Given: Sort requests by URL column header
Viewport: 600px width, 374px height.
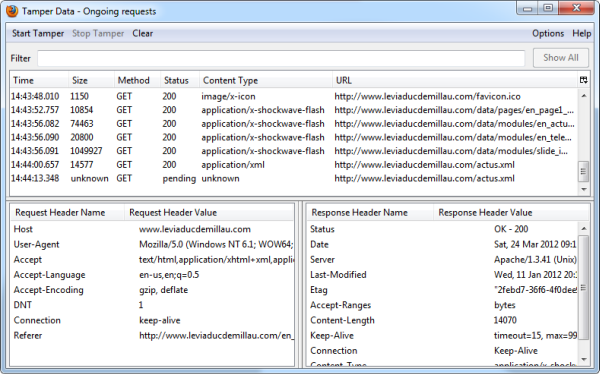Looking at the screenshot, I should (x=455, y=80).
